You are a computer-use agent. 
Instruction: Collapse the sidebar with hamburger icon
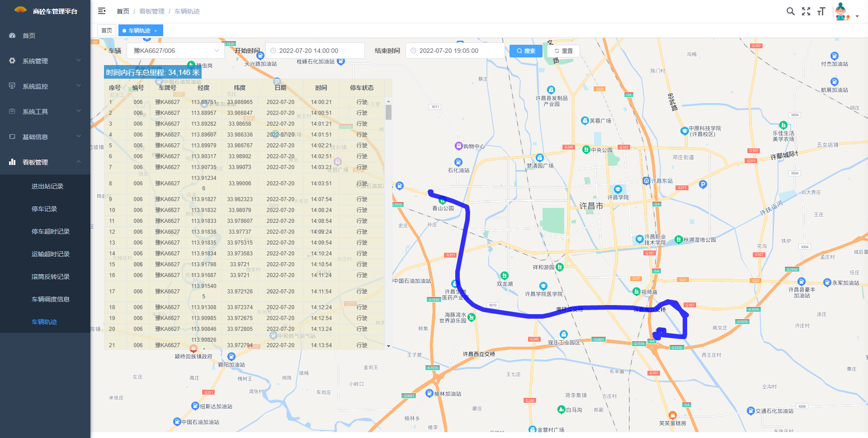102,11
